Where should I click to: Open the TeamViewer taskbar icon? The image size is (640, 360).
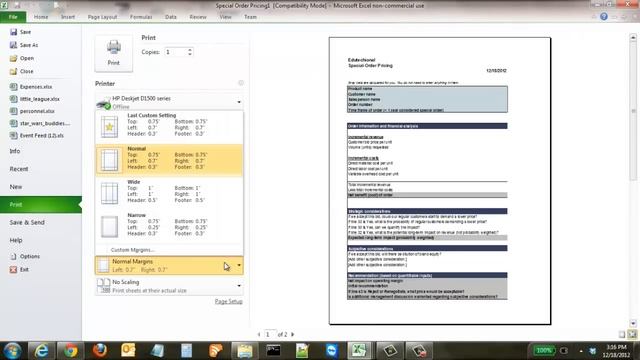click(331, 351)
